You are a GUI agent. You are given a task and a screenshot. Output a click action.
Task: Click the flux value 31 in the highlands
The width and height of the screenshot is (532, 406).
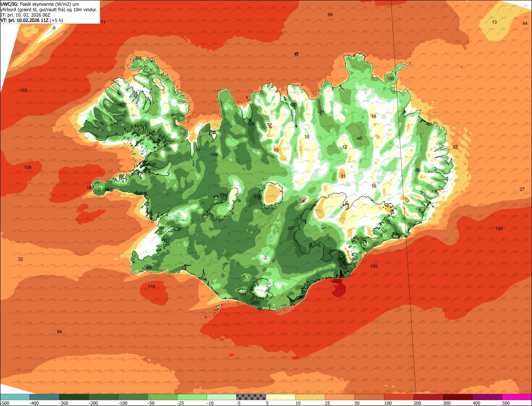[x=343, y=176]
